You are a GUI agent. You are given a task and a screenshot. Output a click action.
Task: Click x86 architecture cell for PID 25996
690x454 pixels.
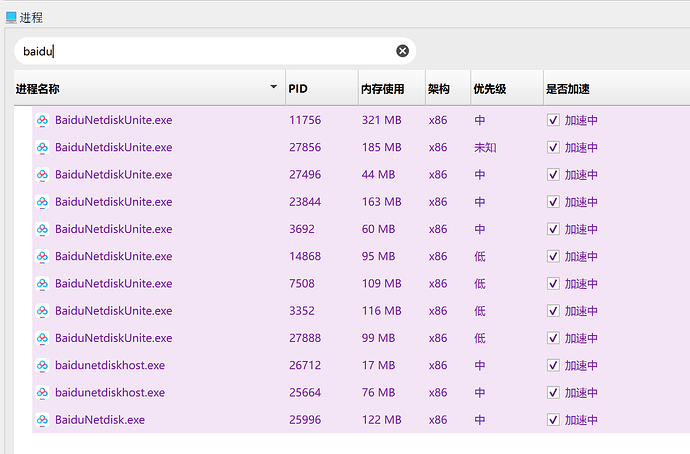[438, 420]
